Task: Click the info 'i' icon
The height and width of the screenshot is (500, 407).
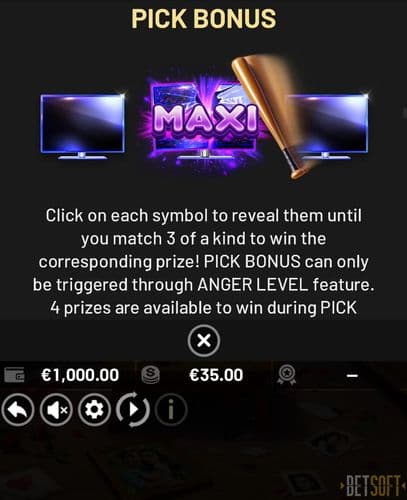Action: pos(171,410)
